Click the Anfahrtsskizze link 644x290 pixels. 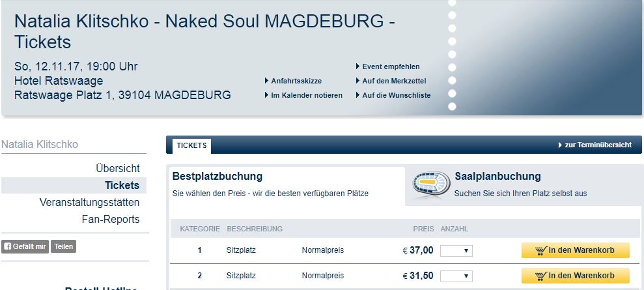[x=296, y=81]
